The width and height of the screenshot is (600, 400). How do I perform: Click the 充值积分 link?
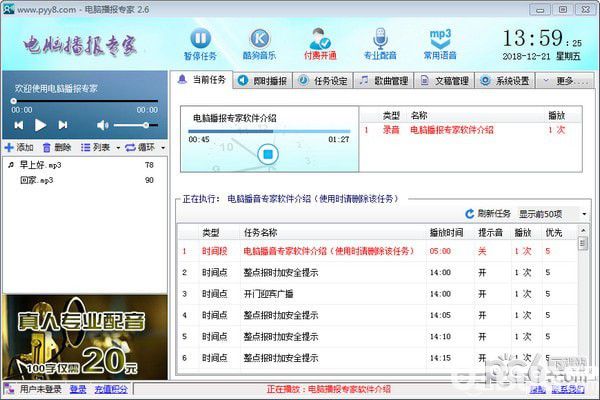111,389
